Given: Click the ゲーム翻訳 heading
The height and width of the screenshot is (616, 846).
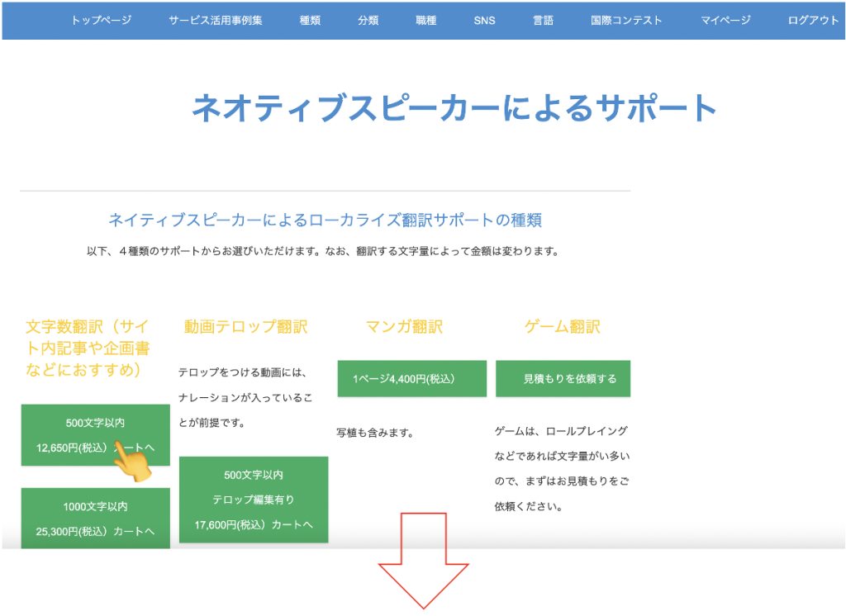Looking at the screenshot, I should 563,327.
